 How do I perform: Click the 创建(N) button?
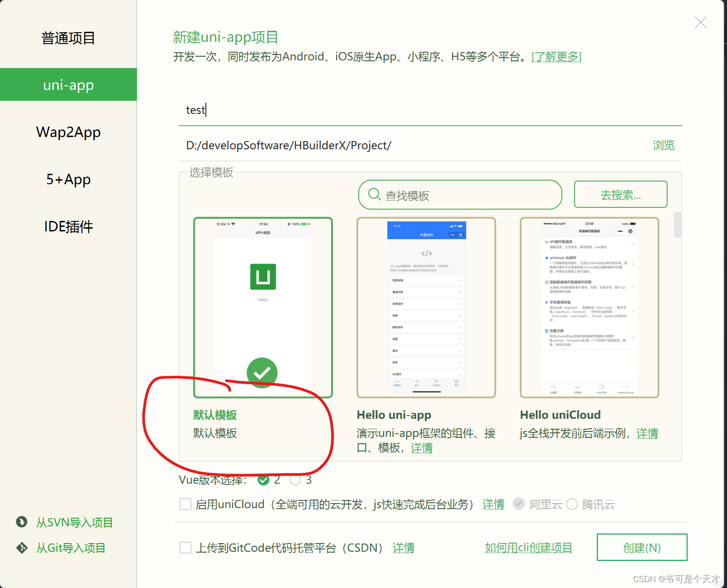[642, 547]
